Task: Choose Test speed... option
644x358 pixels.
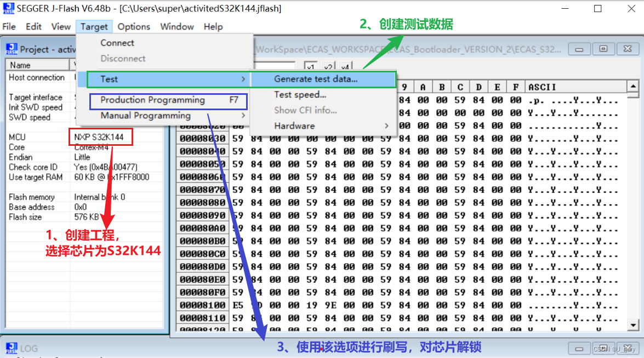Action: click(300, 94)
